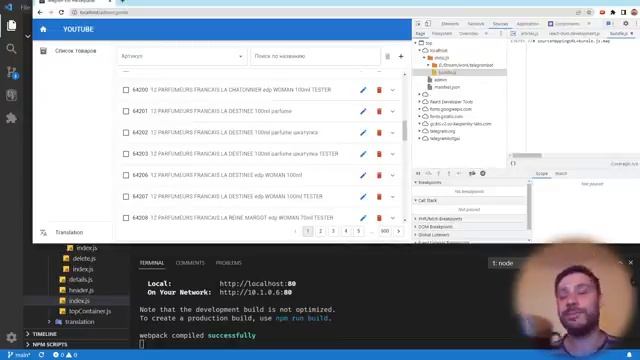Switch to the Components tab in DevTools
This screenshot has width=640, height=360.
coord(564,24)
